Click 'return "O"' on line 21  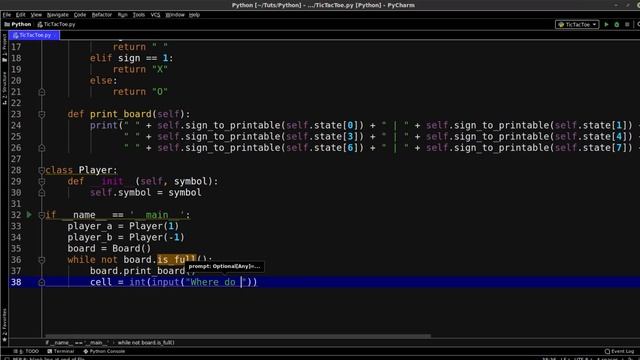click(x=140, y=92)
